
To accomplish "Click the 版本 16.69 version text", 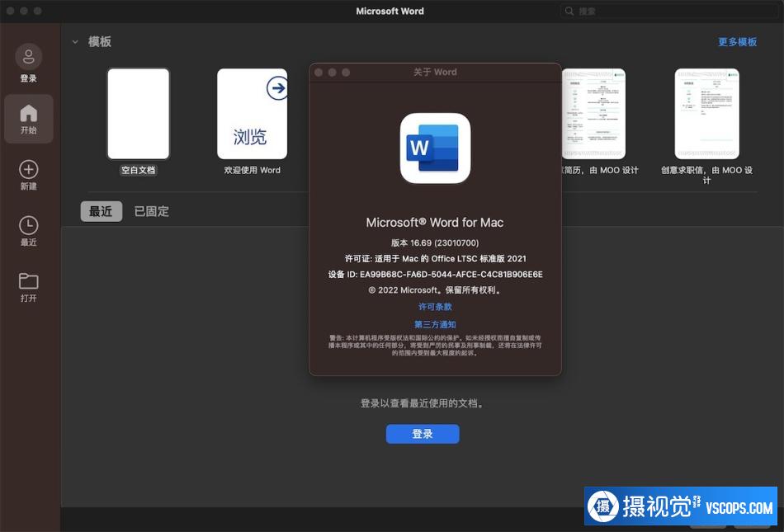I will tap(435, 242).
